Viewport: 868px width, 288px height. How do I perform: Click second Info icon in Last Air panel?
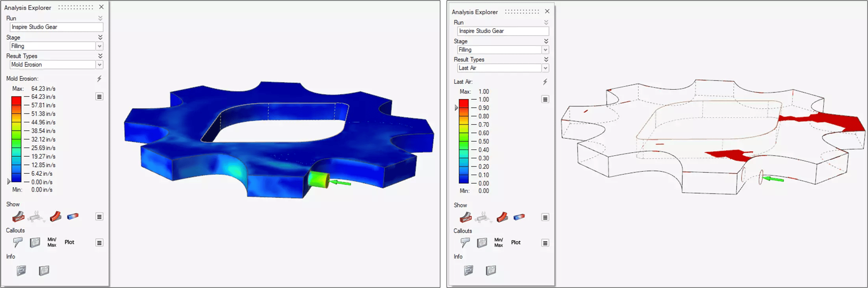[491, 270]
